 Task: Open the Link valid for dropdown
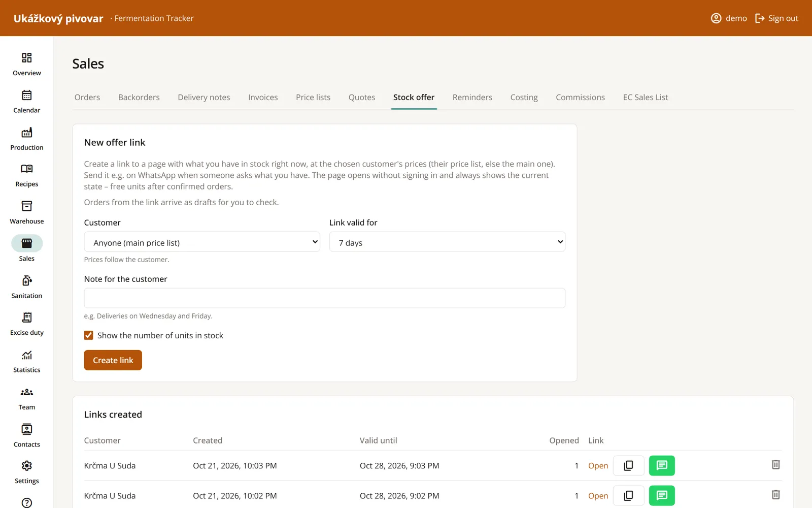point(447,242)
